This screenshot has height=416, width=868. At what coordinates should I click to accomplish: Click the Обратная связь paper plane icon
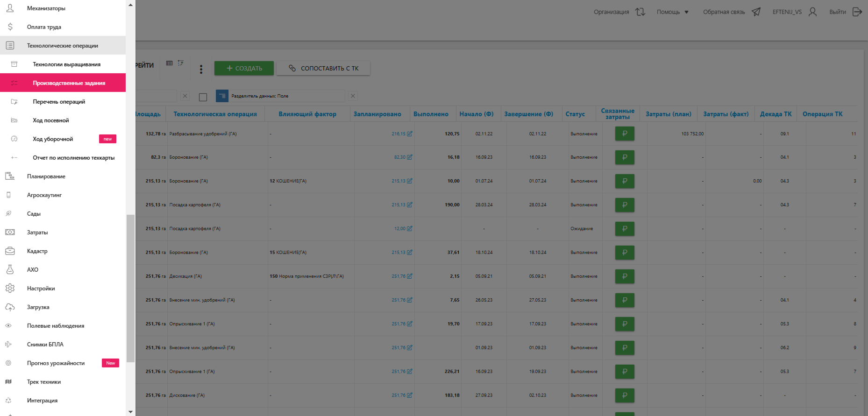point(756,12)
